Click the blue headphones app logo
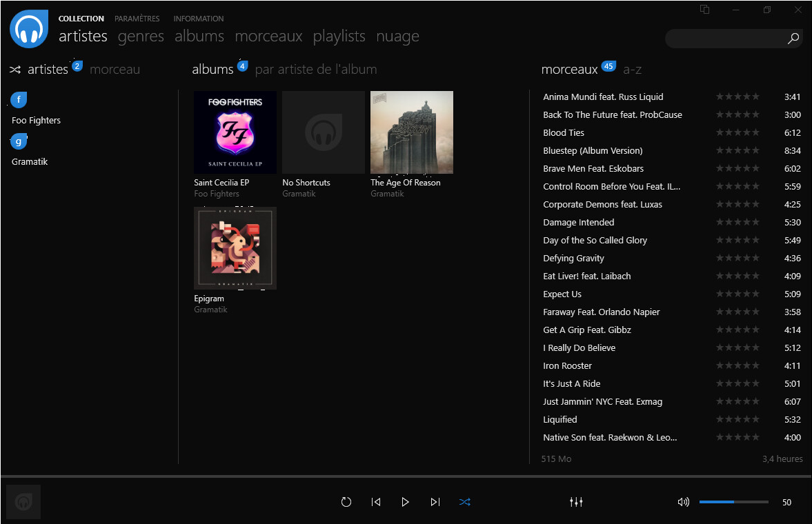The height and width of the screenshot is (524, 812). 29,29
